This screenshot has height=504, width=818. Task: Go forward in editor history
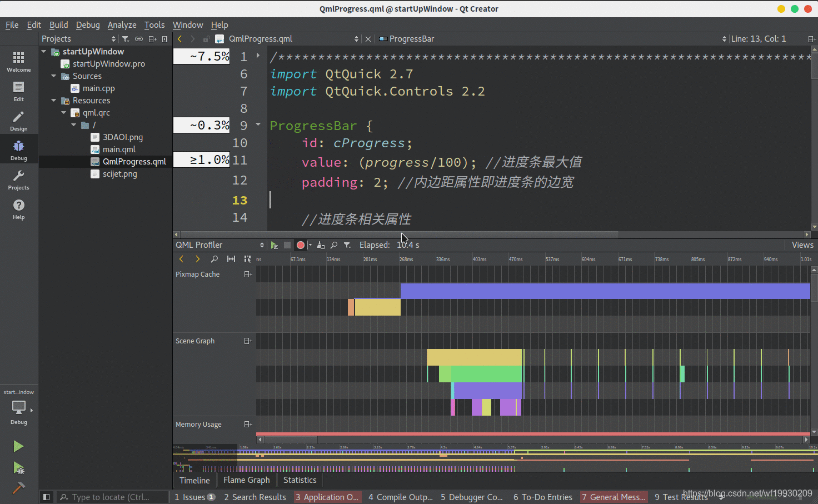tap(193, 39)
